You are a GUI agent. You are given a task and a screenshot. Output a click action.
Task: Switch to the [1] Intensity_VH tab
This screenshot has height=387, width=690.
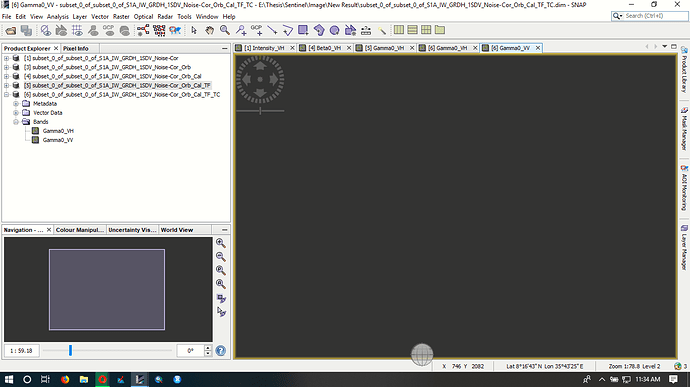pyautogui.click(x=264, y=48)
